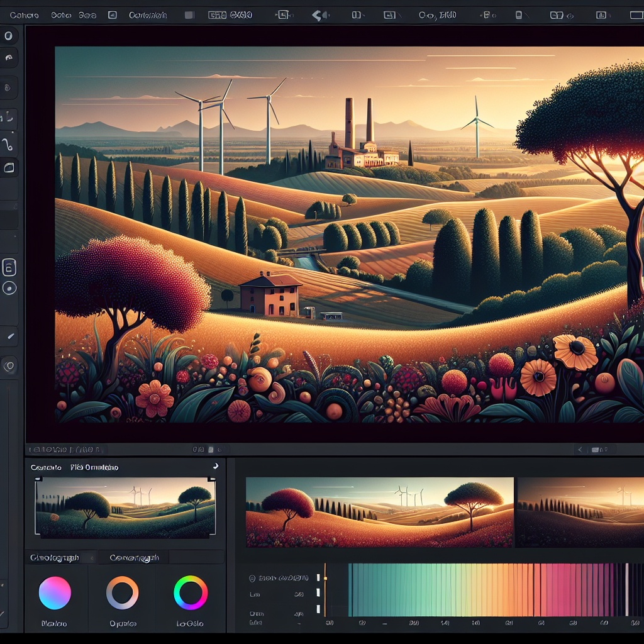Toggle the small square checkbox in top menu bar

(x=112, y=15)
